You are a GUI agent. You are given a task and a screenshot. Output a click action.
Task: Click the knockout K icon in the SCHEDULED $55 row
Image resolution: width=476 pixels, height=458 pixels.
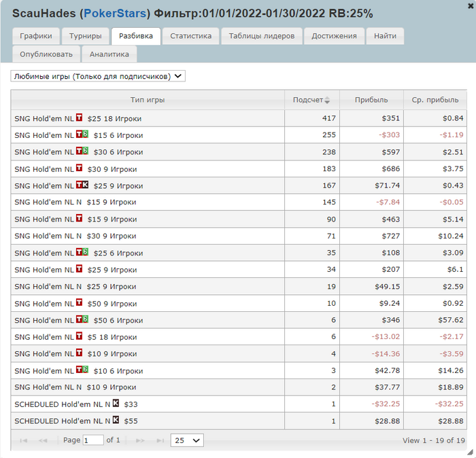click(x=116, y=420)
